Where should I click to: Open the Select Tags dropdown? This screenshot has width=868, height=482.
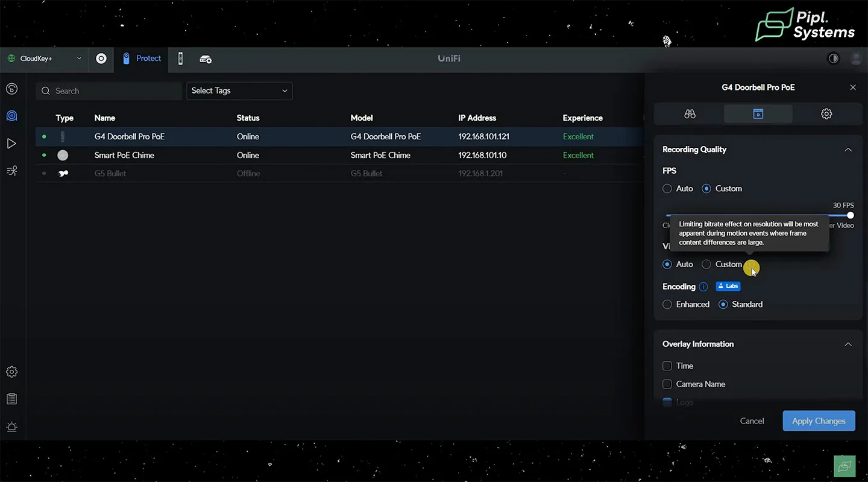click(239, 91)
